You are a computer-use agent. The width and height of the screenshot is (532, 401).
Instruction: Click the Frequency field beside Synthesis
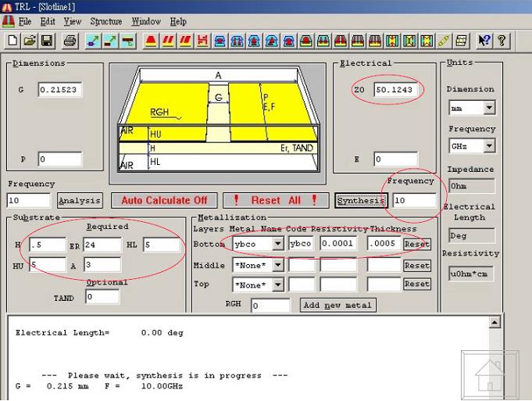click(414, 200)
